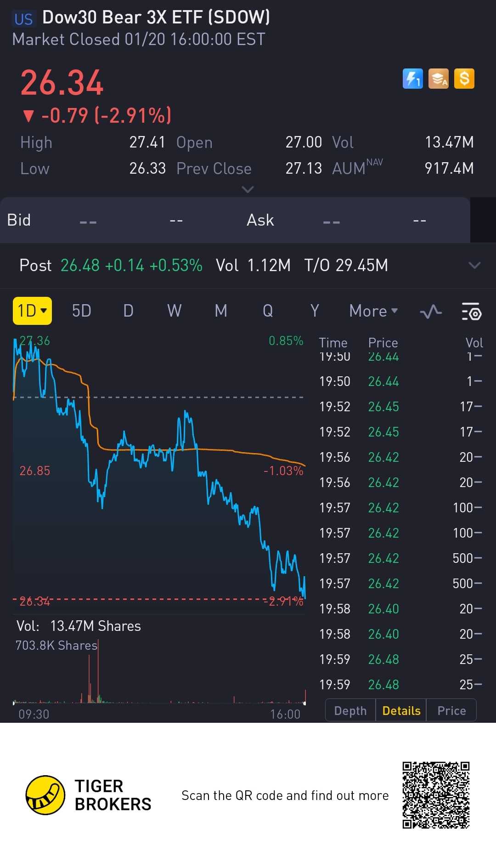The width and height of the screenshot is (496, 868).
Task: Expand the post-market info row
Action: (x=474, y=265)
